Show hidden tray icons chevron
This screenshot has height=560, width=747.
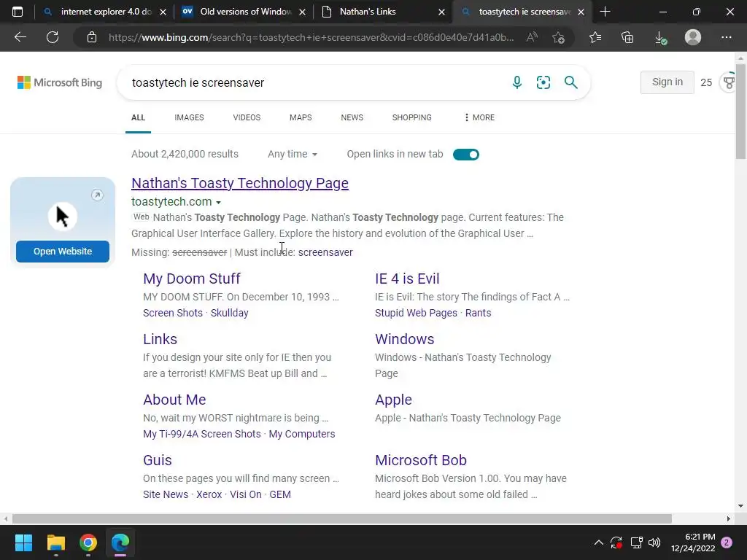pos(598,542)
